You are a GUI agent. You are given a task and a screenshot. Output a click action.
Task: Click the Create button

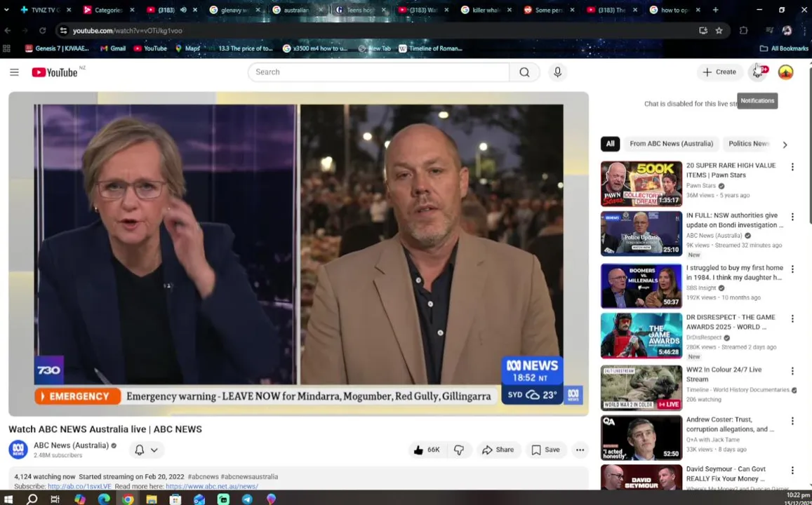(x=719, y=72)
